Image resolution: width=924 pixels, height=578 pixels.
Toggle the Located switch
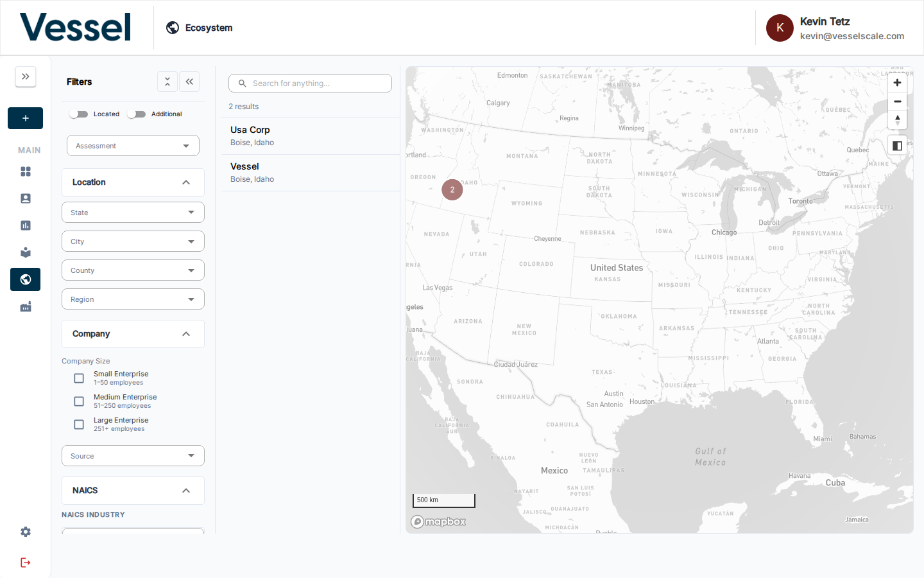click(79, 114)
